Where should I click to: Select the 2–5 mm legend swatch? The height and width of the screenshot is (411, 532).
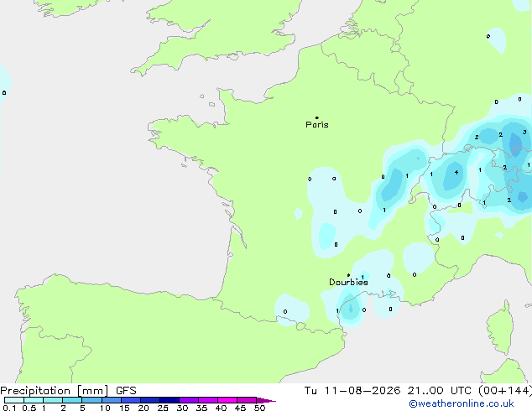point(72,400)
